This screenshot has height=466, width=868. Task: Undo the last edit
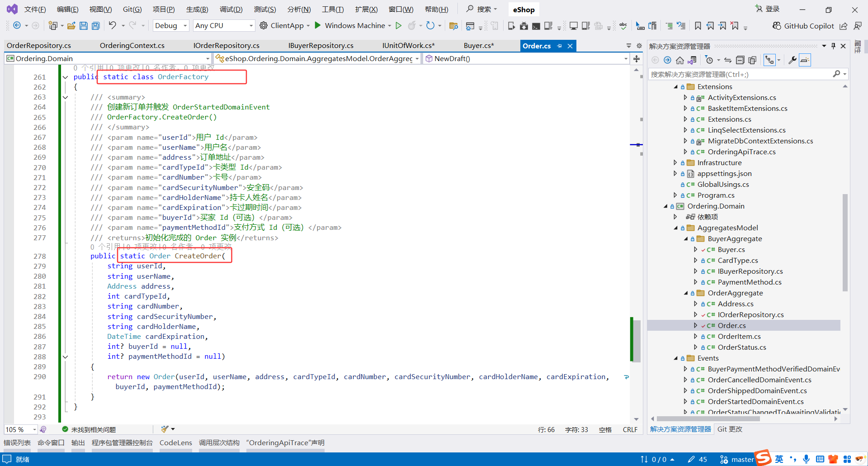112,25
